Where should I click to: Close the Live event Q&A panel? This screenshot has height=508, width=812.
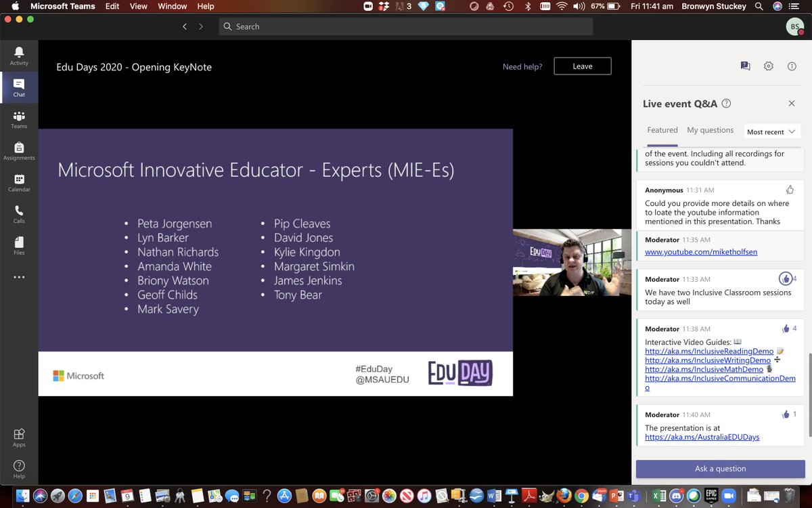pos(792,104)
